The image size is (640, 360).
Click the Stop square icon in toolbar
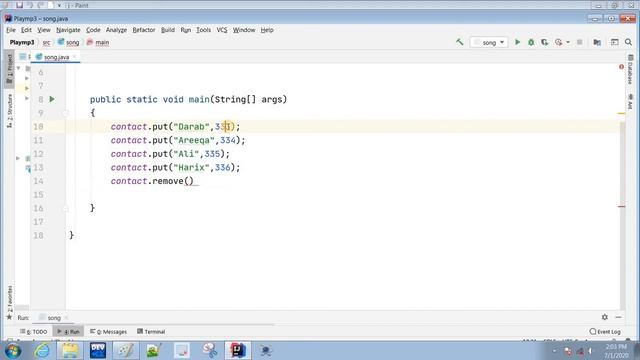pos(579,42)
